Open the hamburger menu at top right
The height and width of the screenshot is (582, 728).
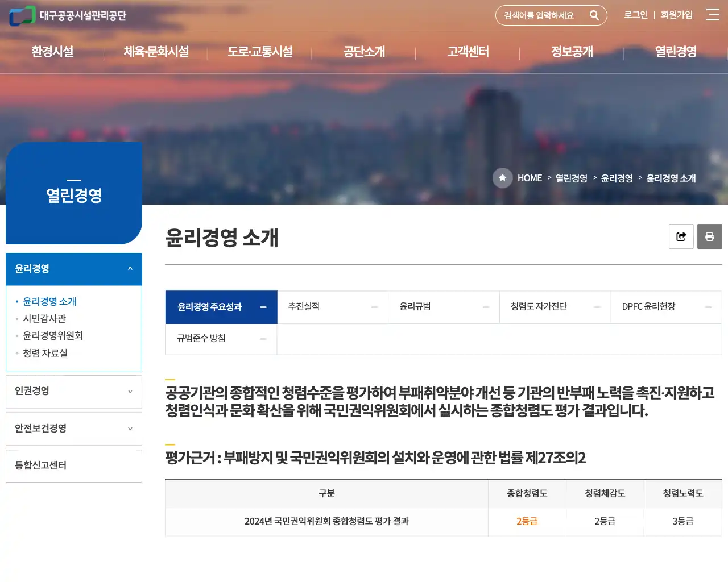(713, 15)
